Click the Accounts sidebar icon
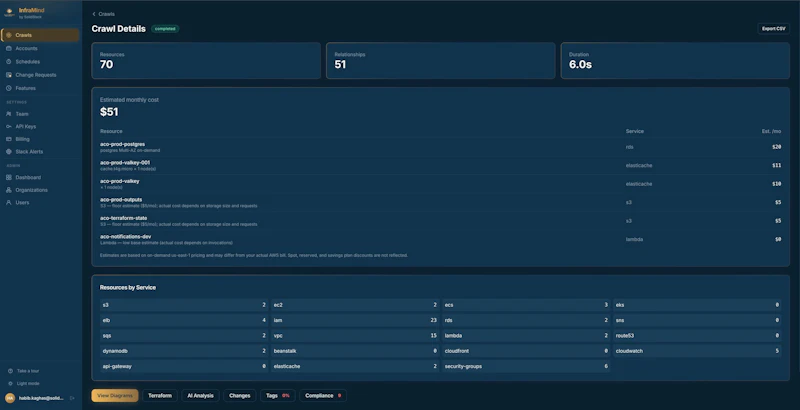 (x=9, y=48)
